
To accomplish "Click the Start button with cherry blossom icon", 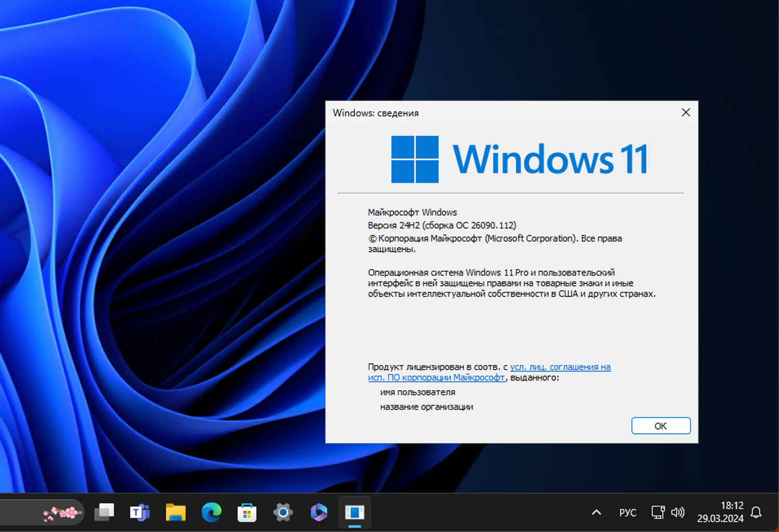I will point(62,513).
